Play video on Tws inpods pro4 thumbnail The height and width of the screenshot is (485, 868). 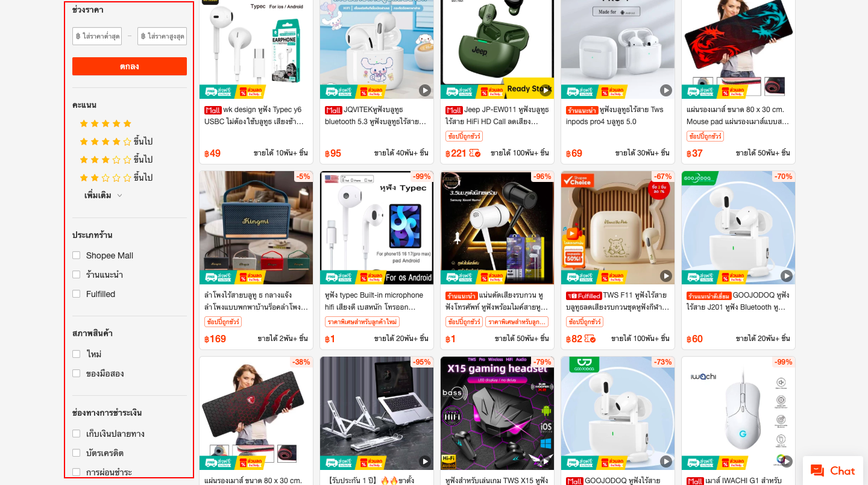coord(666,90)
